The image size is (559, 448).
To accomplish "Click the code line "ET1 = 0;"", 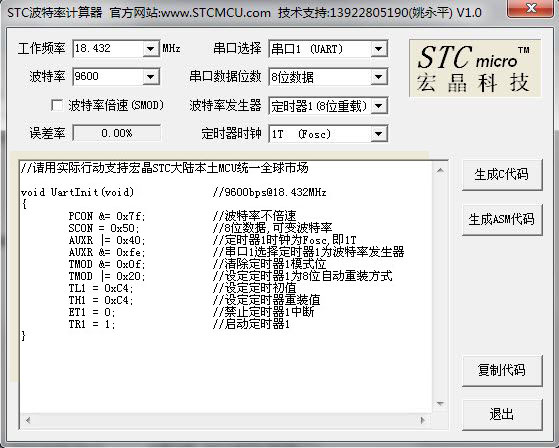I will (92, 312).
